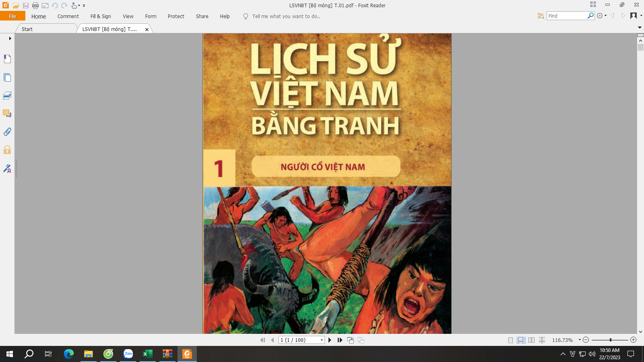The image size is (644, 362).
Task: Open the Comments panel in sidebar
Action: [7, 113]
